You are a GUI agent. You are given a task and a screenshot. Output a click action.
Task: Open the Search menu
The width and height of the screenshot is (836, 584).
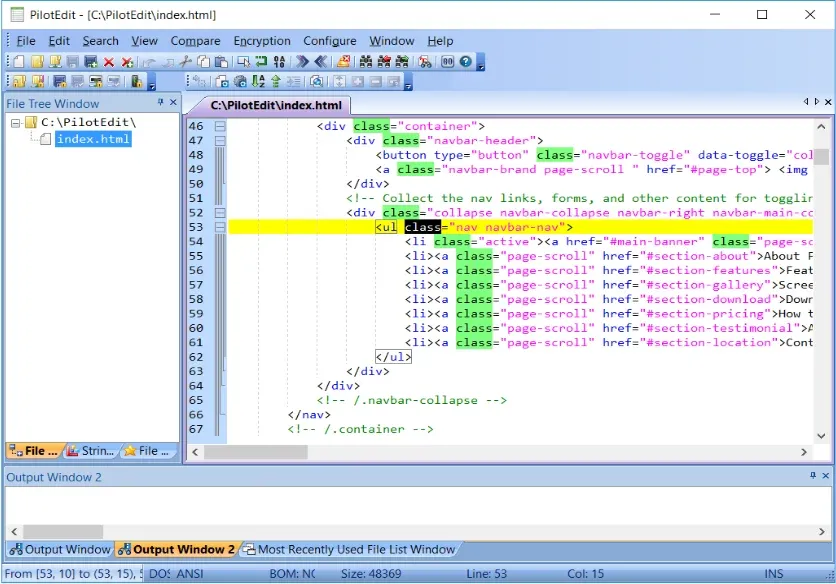(x=100, y=41)
